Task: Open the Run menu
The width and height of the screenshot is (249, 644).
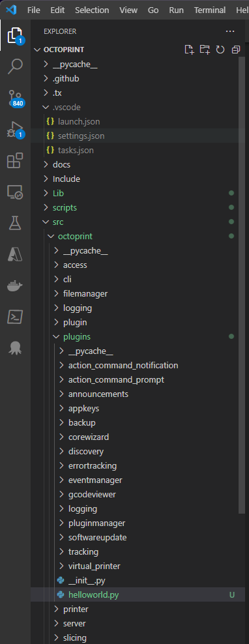Action: 176,10
